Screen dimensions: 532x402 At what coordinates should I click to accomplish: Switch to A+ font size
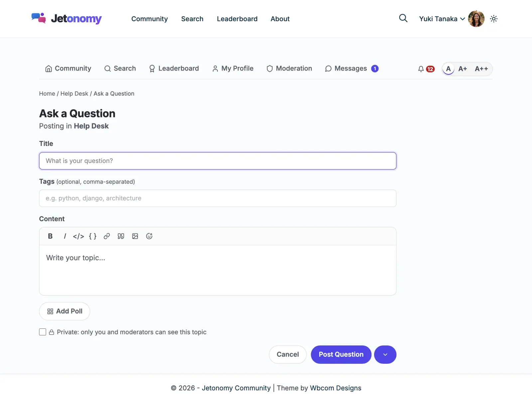coord(463,69)
